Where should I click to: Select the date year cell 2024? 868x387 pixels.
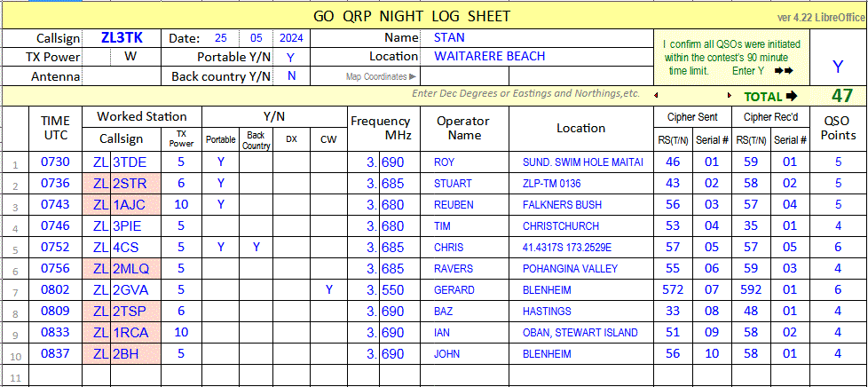pos(292,39)
